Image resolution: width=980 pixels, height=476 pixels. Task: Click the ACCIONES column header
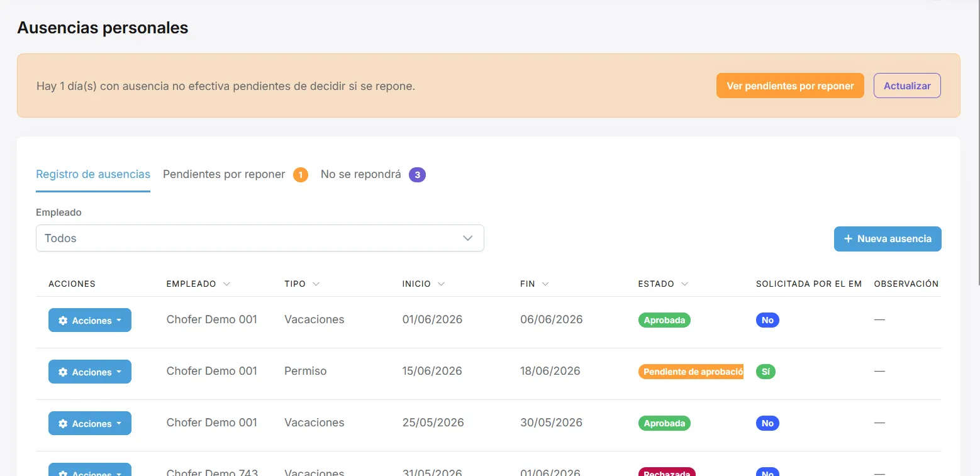72,284
